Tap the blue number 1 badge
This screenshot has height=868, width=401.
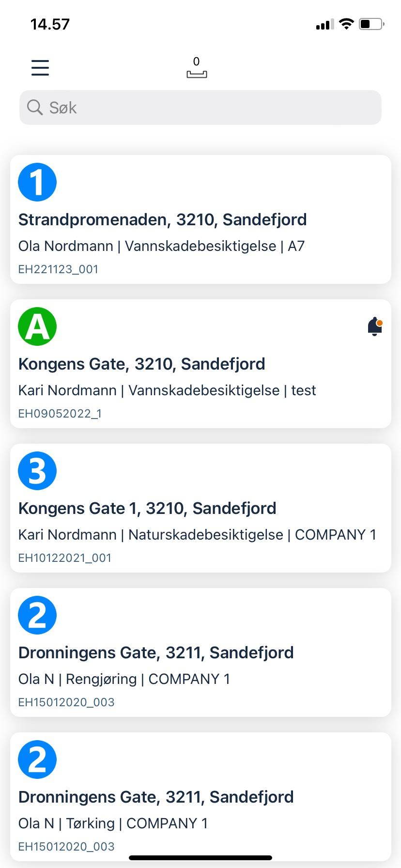37,182
